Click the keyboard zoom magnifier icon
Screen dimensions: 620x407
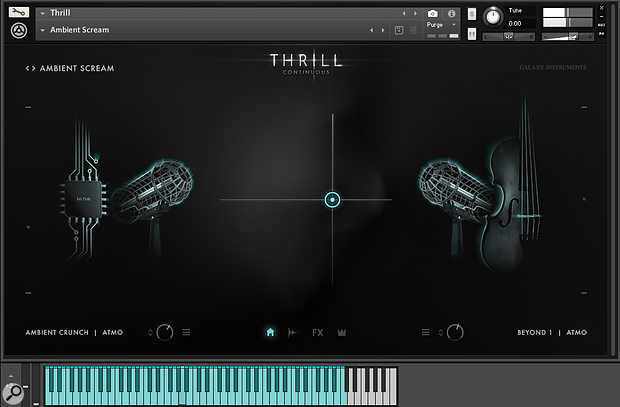(13, 393)
